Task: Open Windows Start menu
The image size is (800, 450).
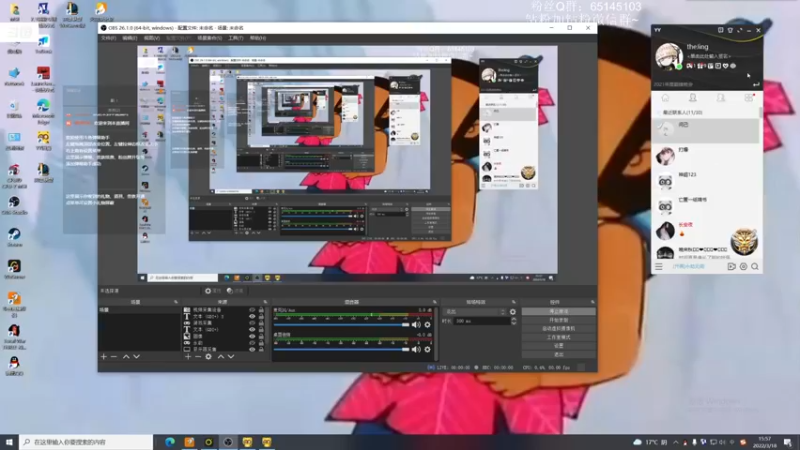Action: [9, 442]
